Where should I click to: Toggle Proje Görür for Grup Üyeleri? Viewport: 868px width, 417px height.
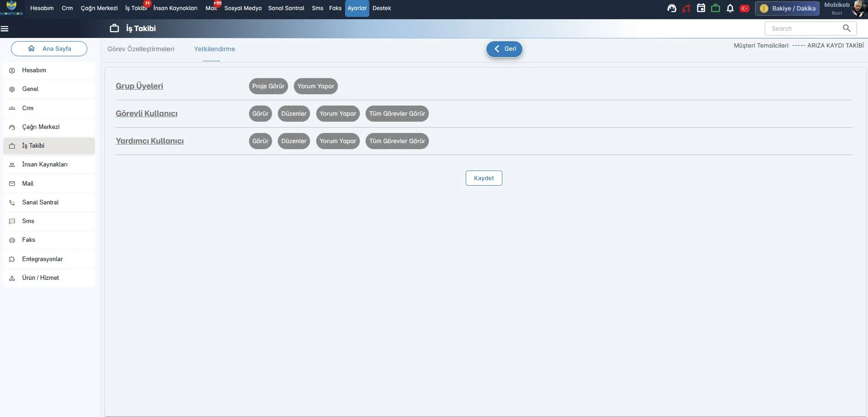[x=268, y=86]
